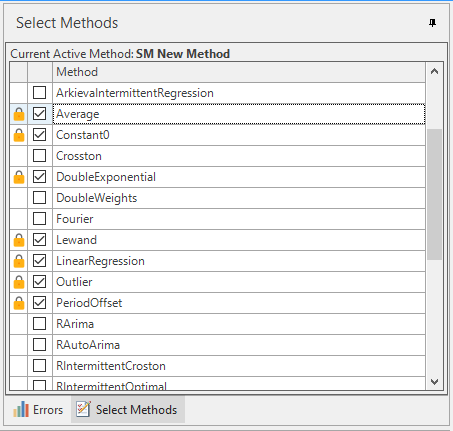Viewport: 453px width, 431px height.
Task: Select the RArima row text
Action: (75, 324)
